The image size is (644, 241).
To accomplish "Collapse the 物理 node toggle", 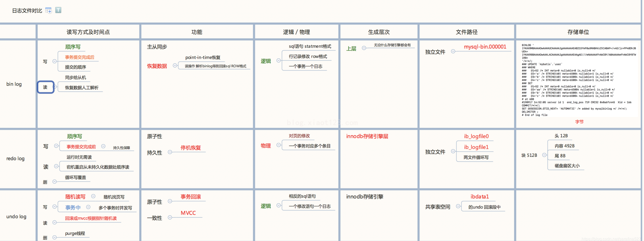I will pyautogui.click(x=279, y=145).
